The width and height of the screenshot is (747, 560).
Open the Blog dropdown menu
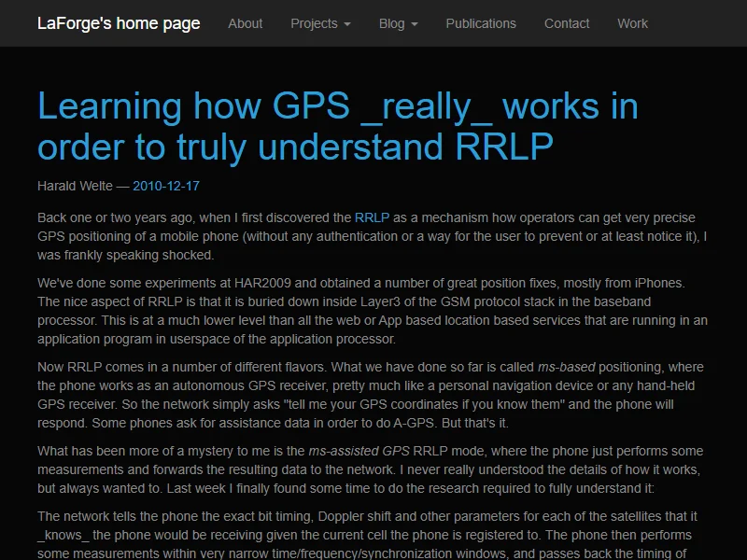(398, 23)
